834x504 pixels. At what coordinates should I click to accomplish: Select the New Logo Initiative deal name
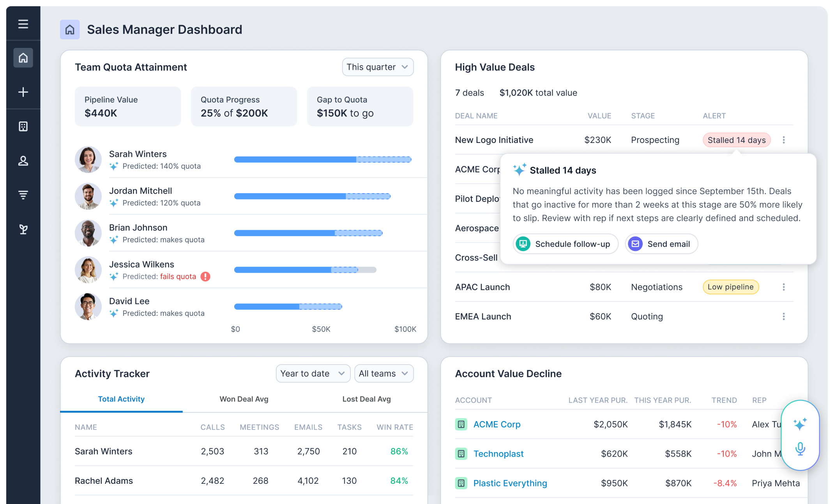pos(494,140)
